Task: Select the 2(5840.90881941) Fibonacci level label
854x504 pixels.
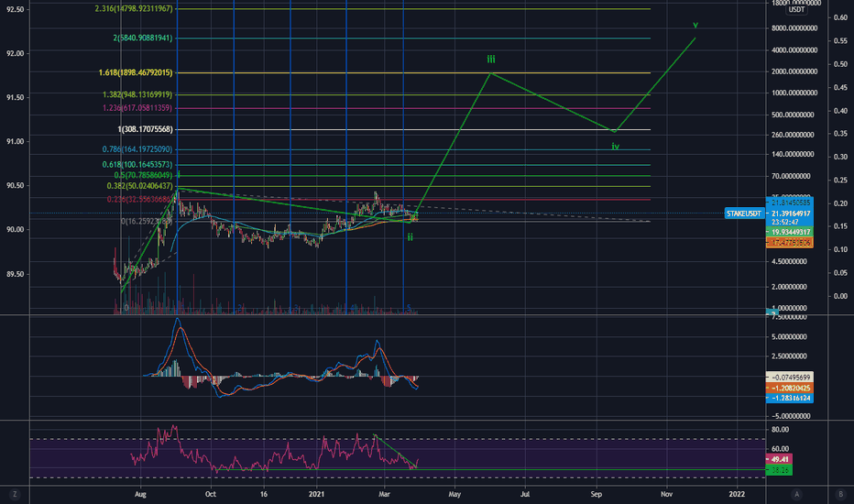Action: click(x=143, y=38)
